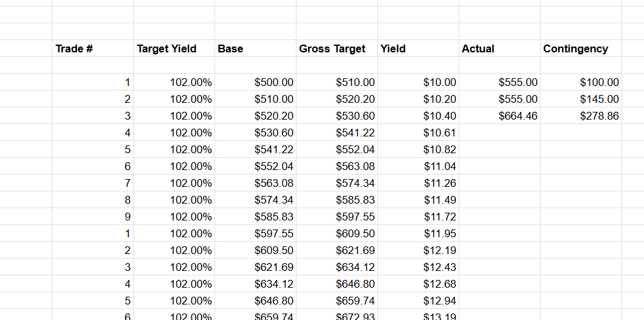The width and height of the screenshot is (644, 320).
Task: Click Yield cell showing $10.61
Action: click(x=418, y=133)
